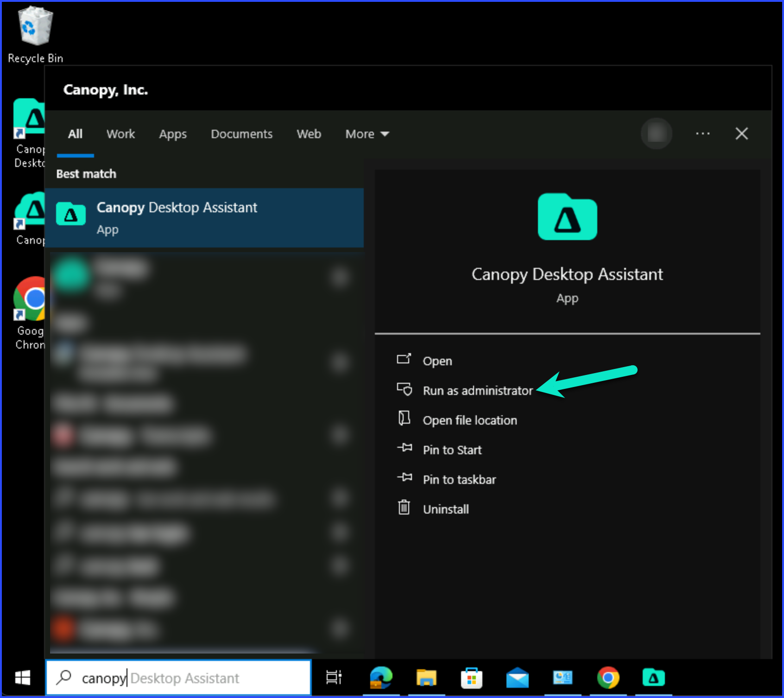Click the pin icon beside Pin to Start
Viewport: 784px width, 698px height.
click(x=405, y=448)
